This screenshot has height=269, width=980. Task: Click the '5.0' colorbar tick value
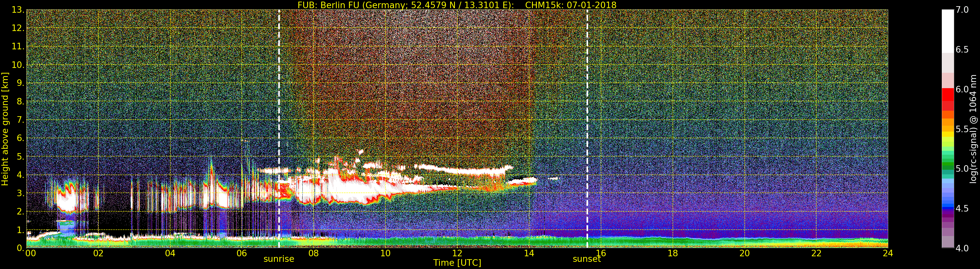coord(962,168)
